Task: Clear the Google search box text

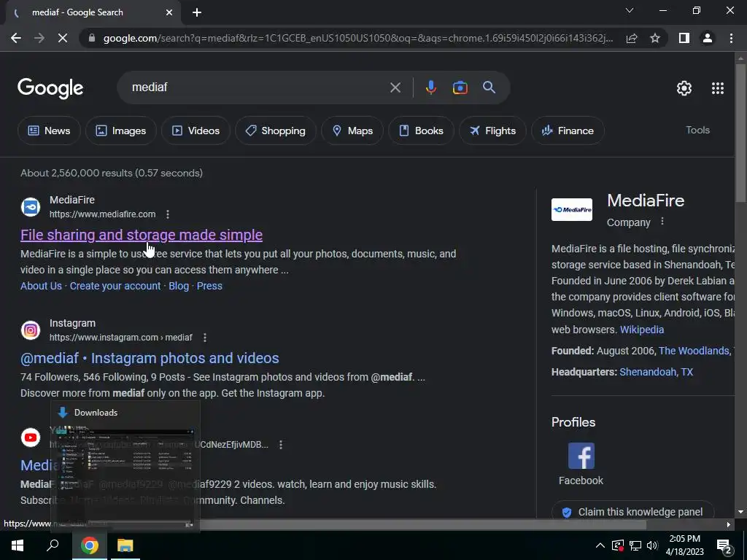Action: [395, 87]
